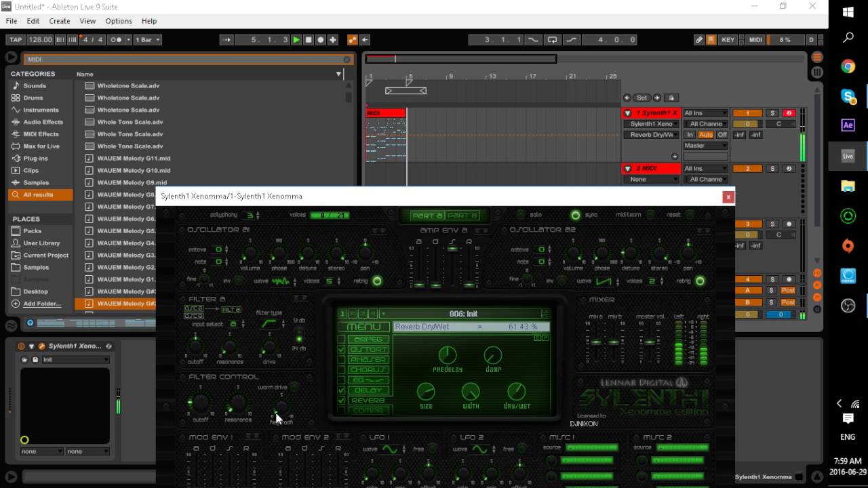
Task: Open the Sylenth1 MENU button
Action: 363,327
